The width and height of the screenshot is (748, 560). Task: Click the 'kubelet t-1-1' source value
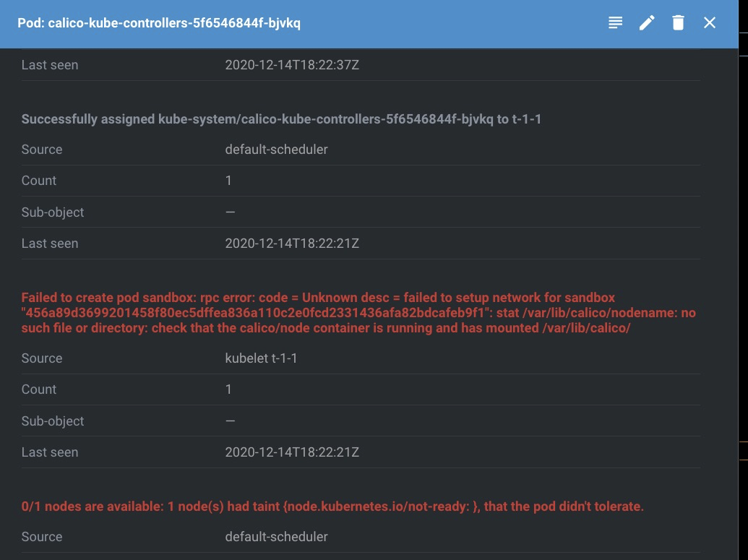[261, 358]
